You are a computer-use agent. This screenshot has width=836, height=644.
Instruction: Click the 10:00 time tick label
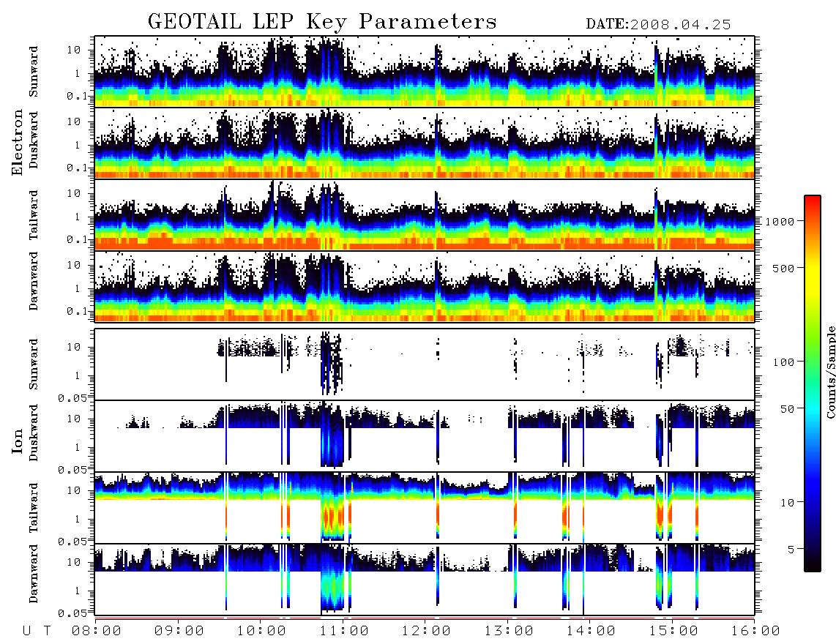tap(261, 632)
